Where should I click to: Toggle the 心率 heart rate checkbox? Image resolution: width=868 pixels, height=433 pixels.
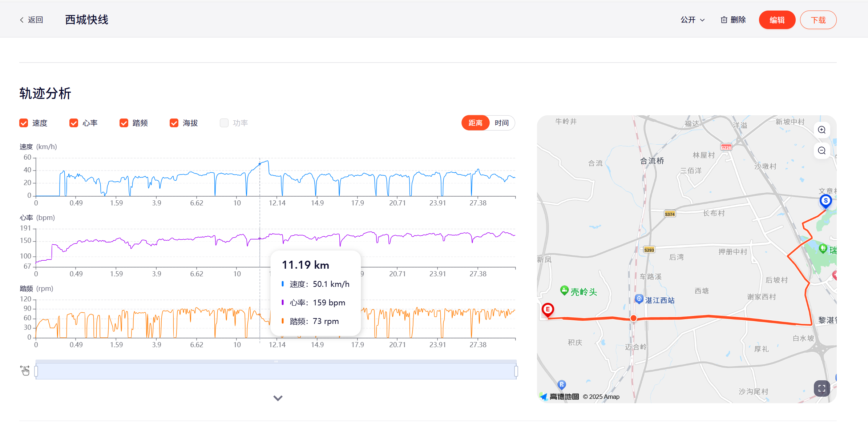click(x=74, y=123)
